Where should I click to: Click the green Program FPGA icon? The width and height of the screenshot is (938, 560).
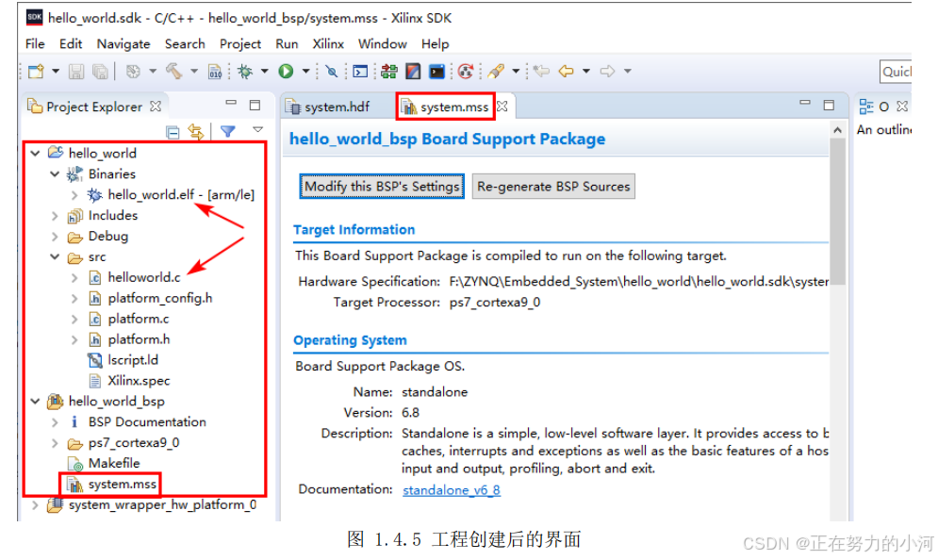click(x=388, y=72)
